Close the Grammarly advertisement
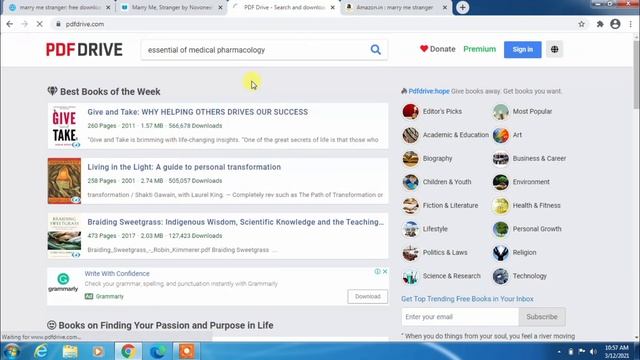640x360 pixels. 384,271
